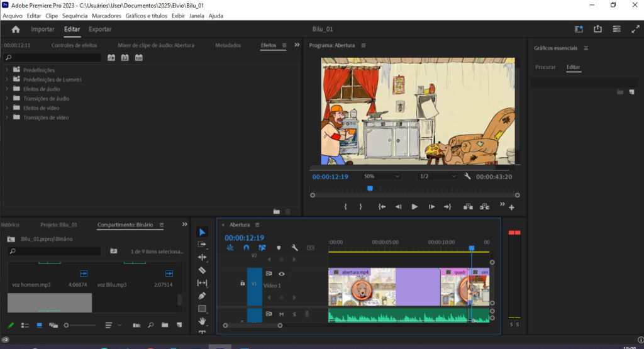Select the Pen tool

pyautogui.click(x=202, y=296)
